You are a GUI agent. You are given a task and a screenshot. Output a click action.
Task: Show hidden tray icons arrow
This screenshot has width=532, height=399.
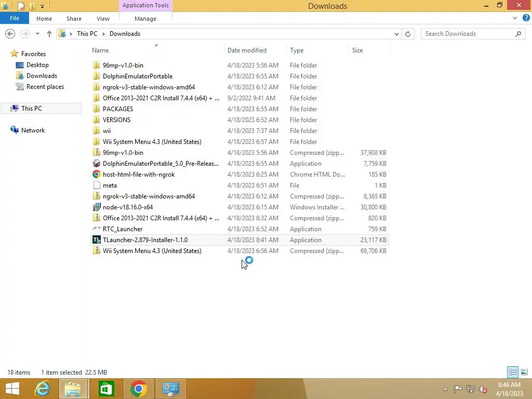point(445,389)
